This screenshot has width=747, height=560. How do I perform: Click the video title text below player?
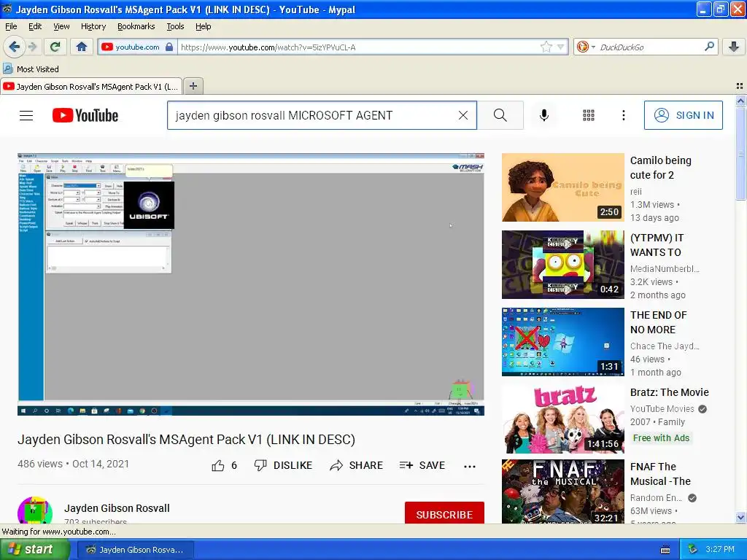[186, 439]
